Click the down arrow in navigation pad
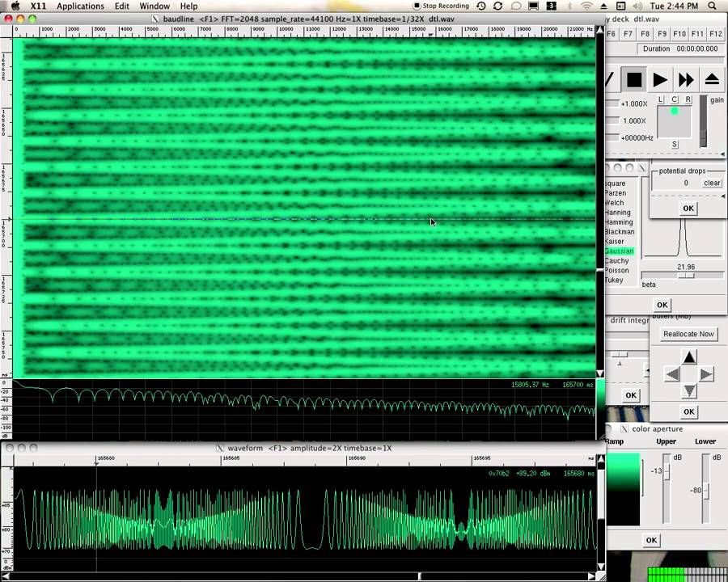 point(689,390)
